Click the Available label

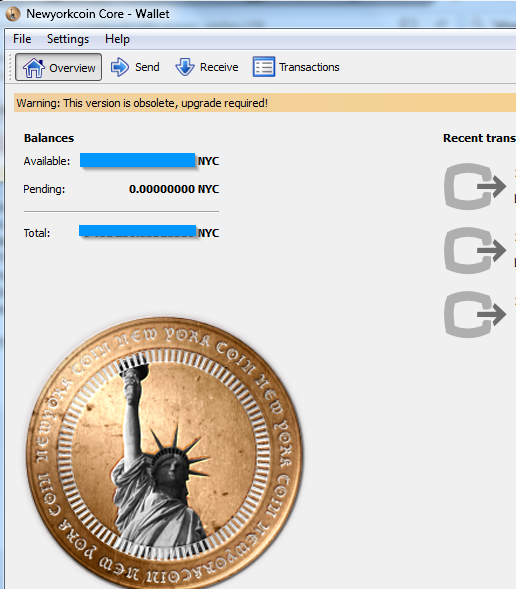(47, 161)
